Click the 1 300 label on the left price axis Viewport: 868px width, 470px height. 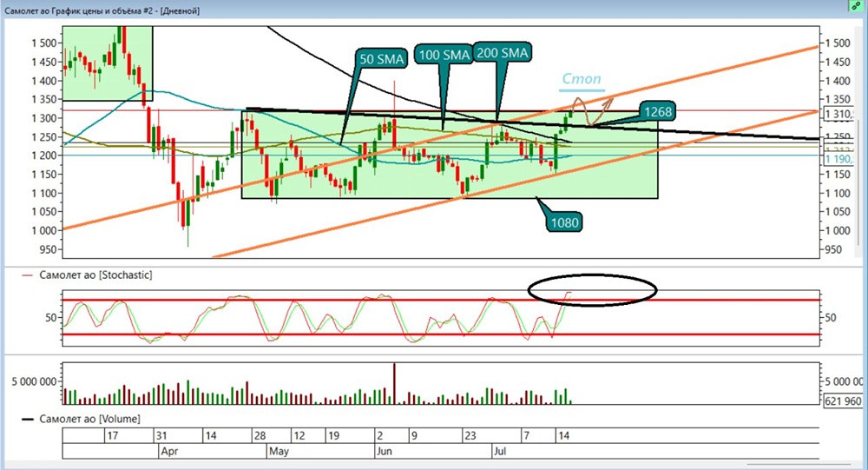(43, 118)
